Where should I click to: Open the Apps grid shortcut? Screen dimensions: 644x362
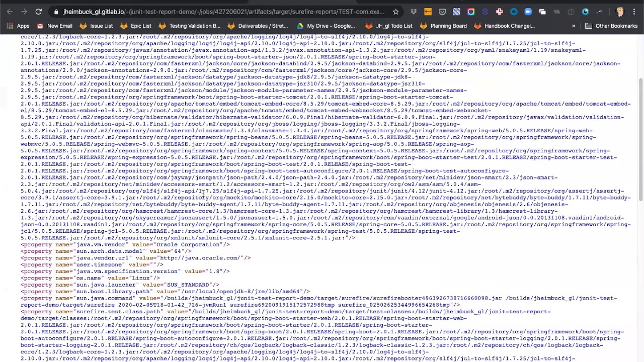[18, 26]
